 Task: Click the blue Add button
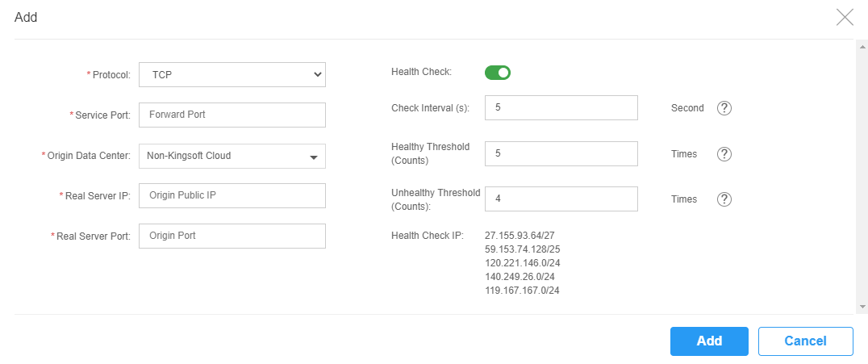(x=709, y=341)
